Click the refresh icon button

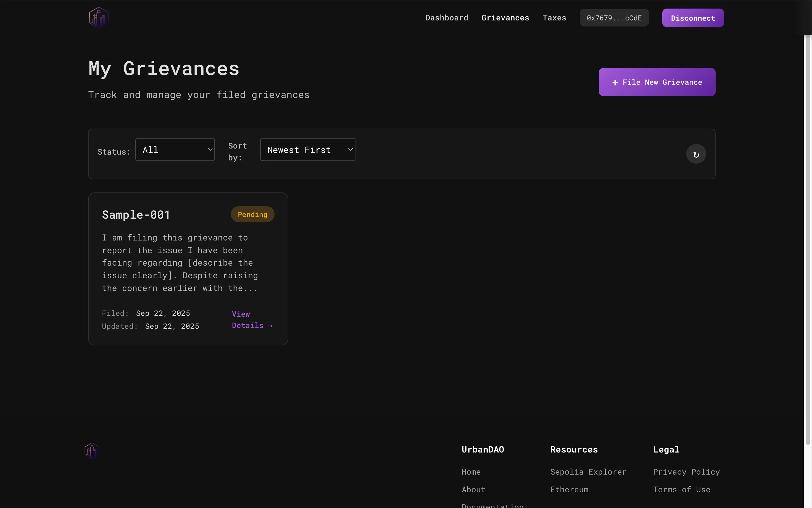tap(696, 154)
